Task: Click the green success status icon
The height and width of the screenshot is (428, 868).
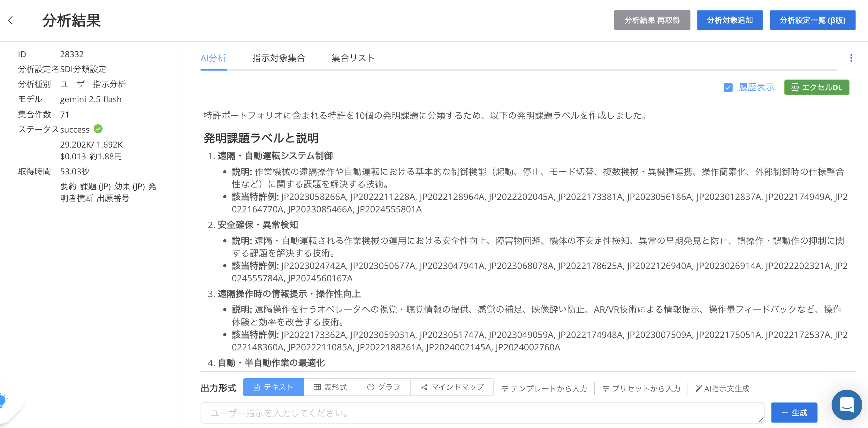Action: click(98, 129)
